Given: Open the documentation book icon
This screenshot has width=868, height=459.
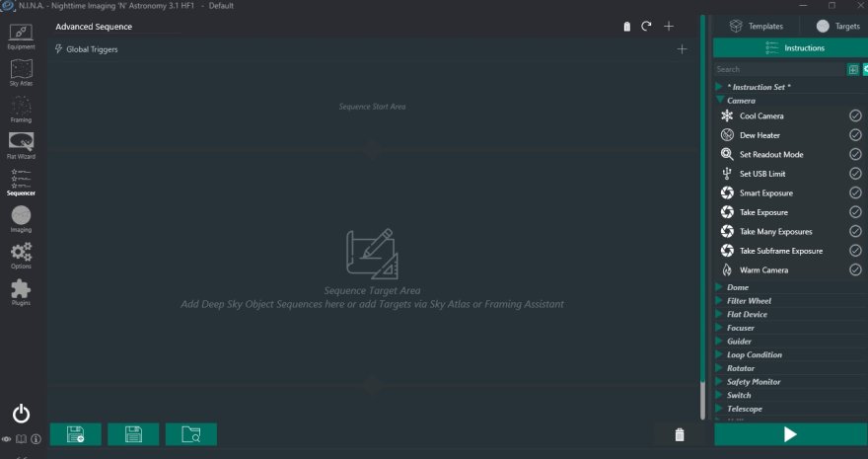Looking at the screenshot, I should [x=21, y=439].
